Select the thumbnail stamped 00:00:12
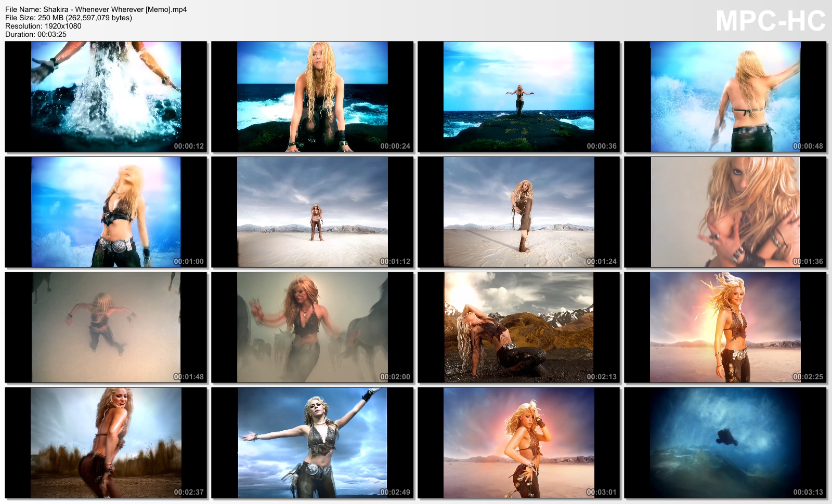 tap(106, 97)
